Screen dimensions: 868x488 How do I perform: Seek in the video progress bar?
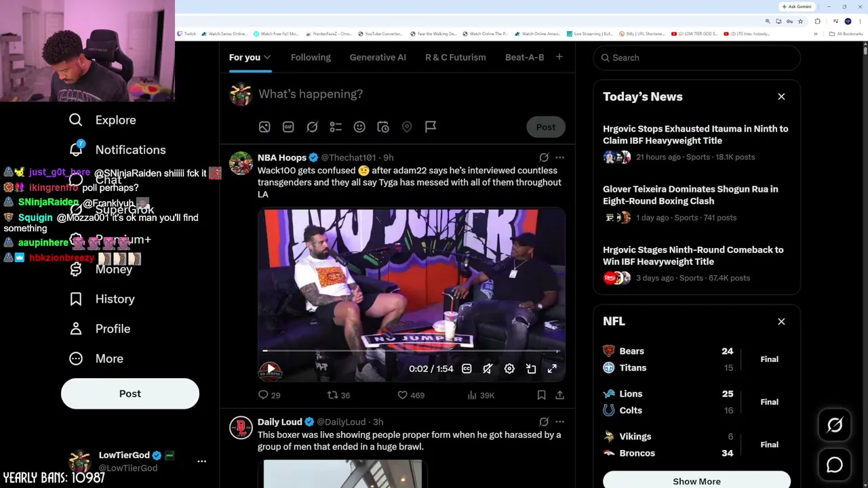point(411,351)
